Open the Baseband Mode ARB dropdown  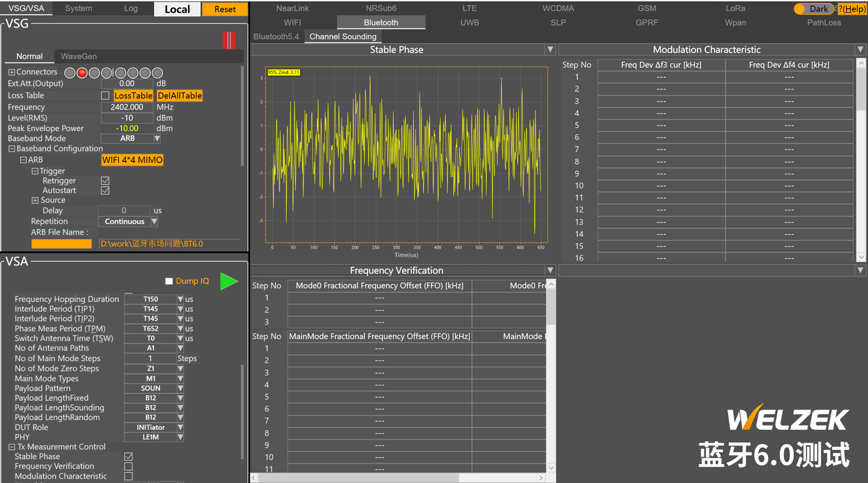tap(157, 139)
